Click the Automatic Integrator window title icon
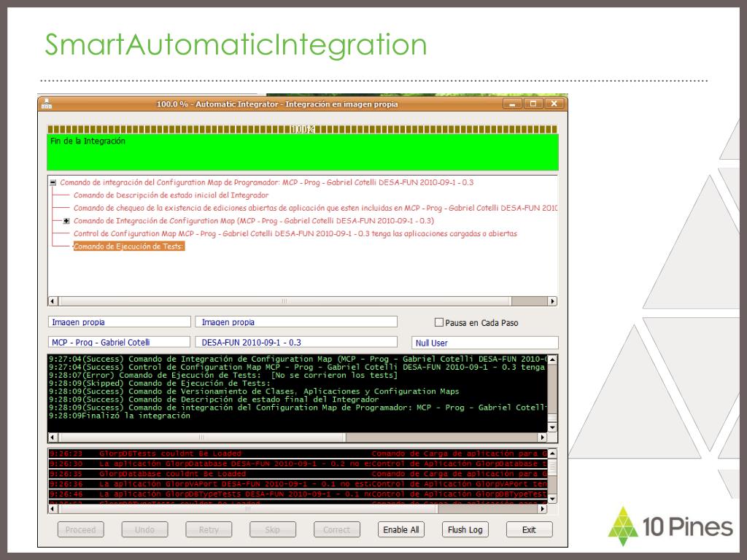Image resolution: width=747 pixels, height=560 pixels. (x=46, y=104)
